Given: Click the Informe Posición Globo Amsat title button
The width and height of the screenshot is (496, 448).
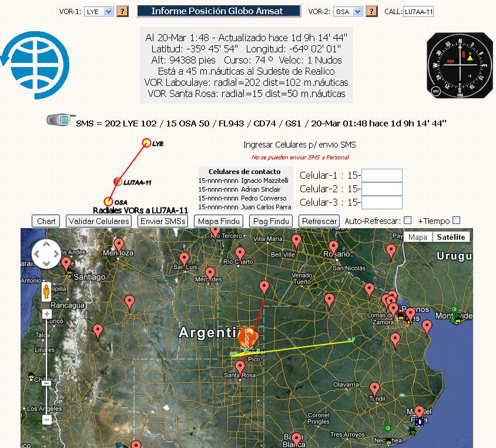Looking at the screenshot, I should tap(219, 11).
